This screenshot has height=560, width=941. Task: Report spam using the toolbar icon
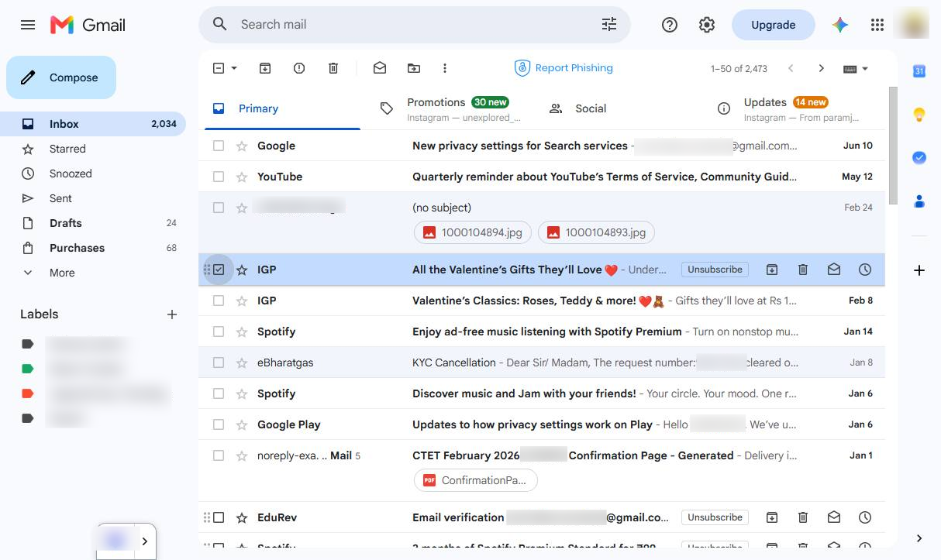pyautogui.click(x=299, y=68)
